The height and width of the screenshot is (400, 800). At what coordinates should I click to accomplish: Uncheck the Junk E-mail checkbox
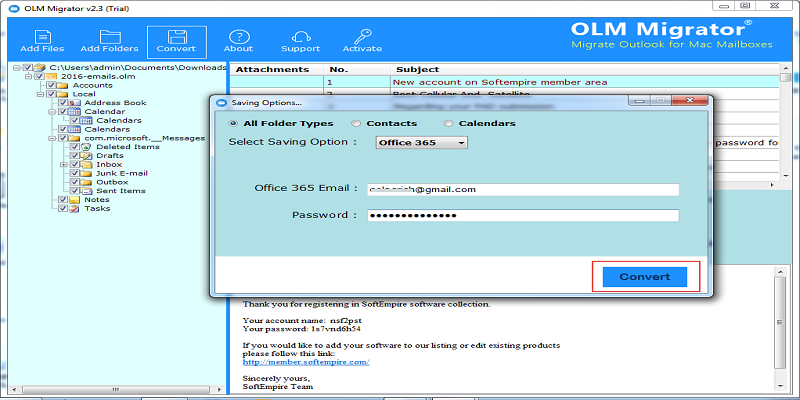click(x=74, y=173)
